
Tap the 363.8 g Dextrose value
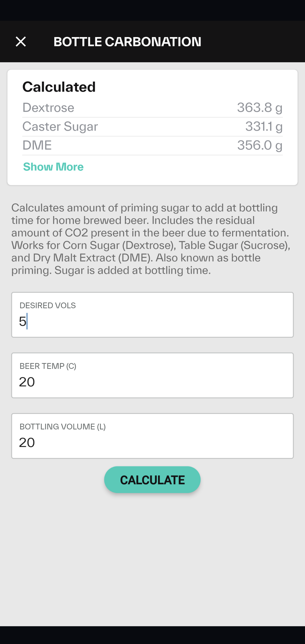[x=259, y=108]
